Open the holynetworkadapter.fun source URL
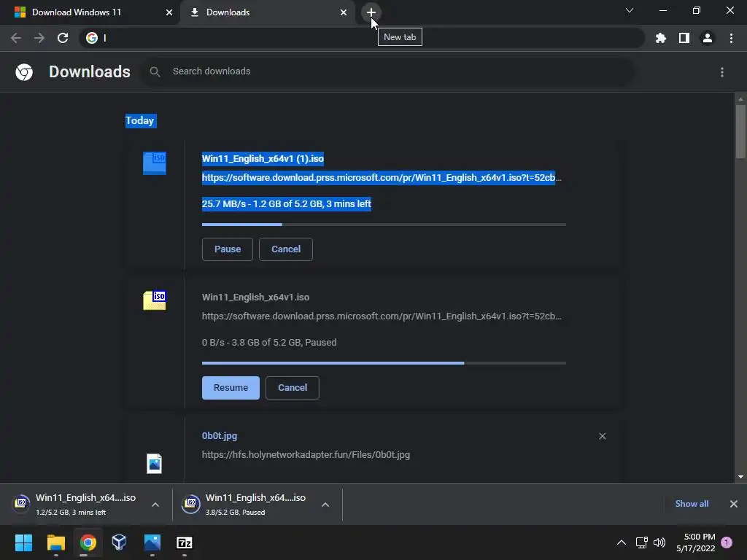 coord(306,455)
